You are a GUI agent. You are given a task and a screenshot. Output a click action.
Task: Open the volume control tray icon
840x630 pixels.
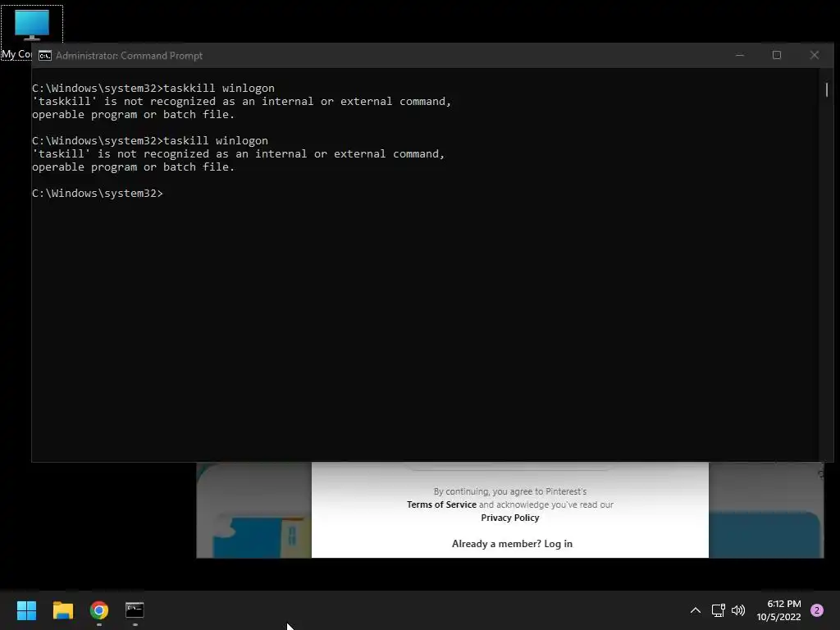[x=738, y=610]
